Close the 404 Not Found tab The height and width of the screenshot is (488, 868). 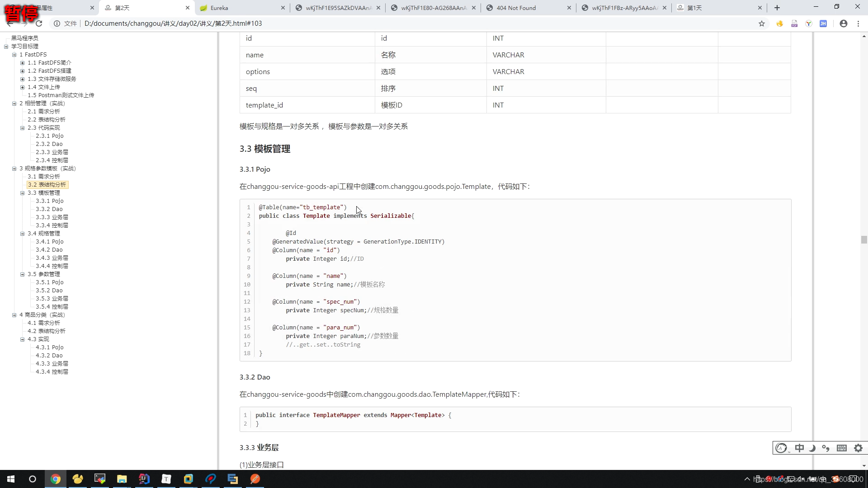point(569,8)
